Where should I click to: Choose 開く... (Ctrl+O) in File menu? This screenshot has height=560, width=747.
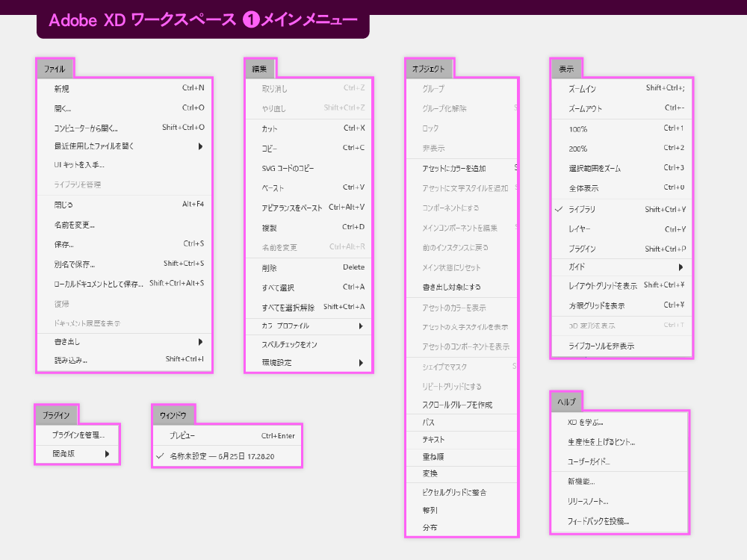point(124,108)
